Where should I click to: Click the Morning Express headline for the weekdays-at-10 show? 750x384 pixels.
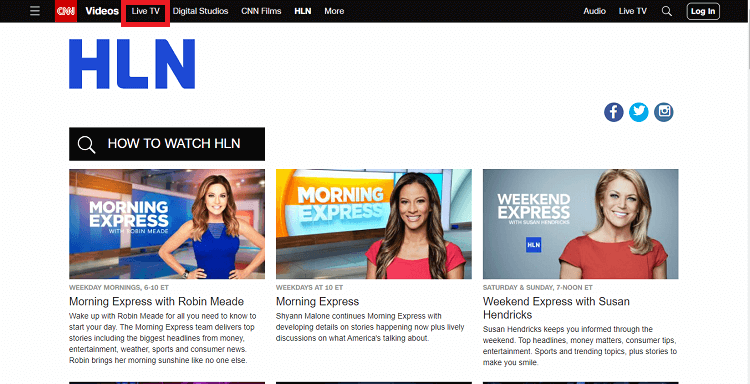click(318, 302)
